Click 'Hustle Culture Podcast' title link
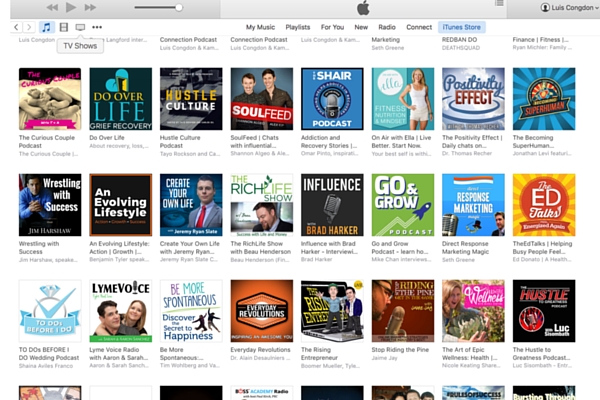600x400 pixels. [x=180, y=142]
